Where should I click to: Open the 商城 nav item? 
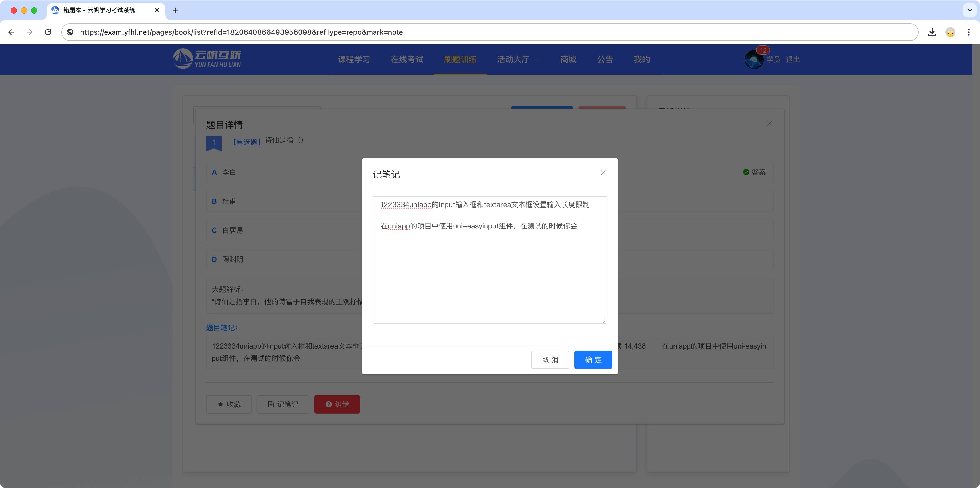point(568,59)
